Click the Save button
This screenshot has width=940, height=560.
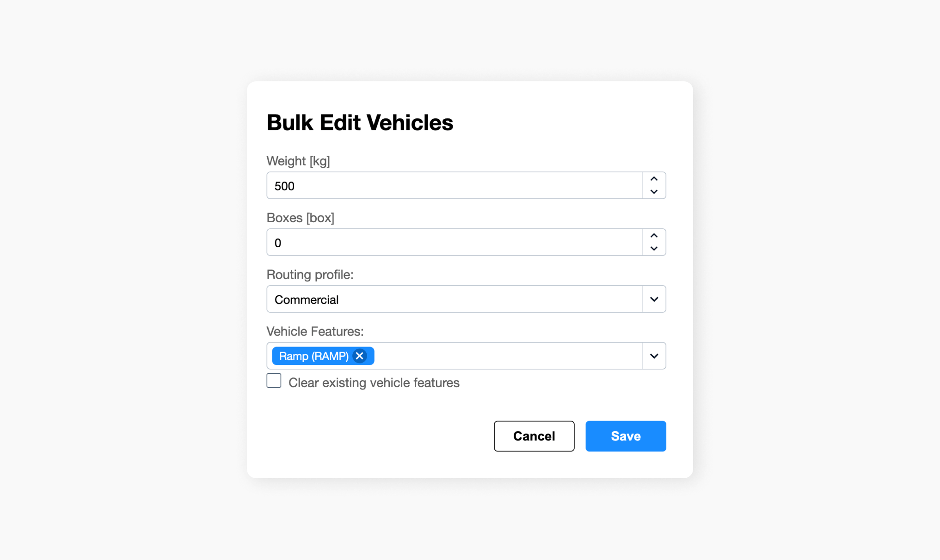[625, 436]
